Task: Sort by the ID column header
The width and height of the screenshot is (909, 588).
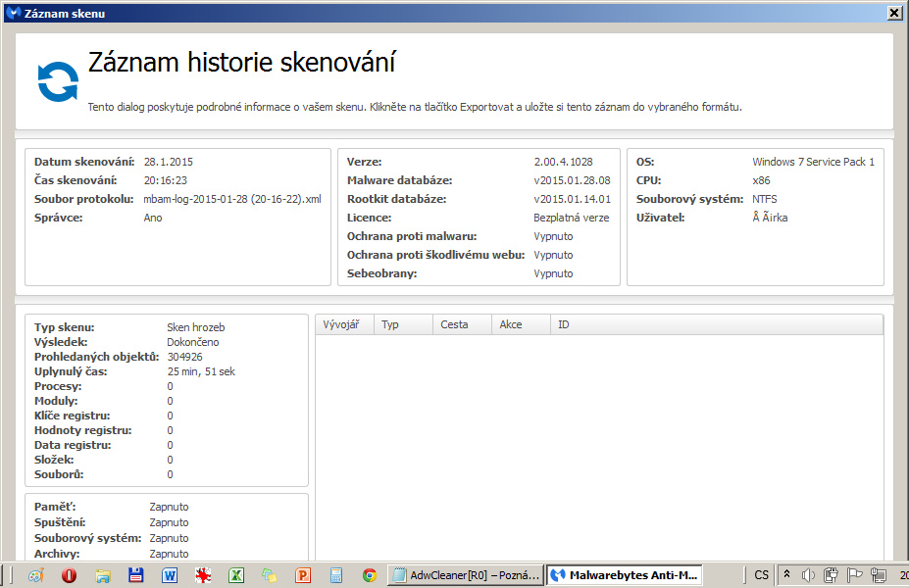Action: [x=717, y=324]
